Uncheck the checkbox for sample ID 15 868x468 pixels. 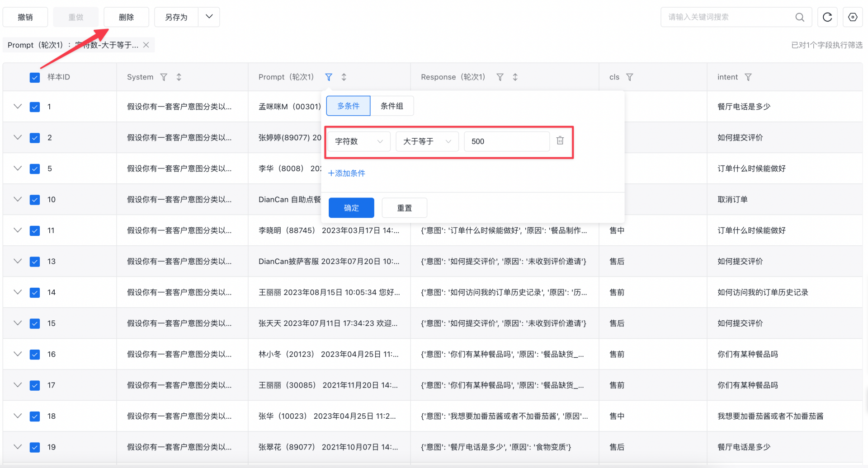pyautogui.click(x=35, y=323)
